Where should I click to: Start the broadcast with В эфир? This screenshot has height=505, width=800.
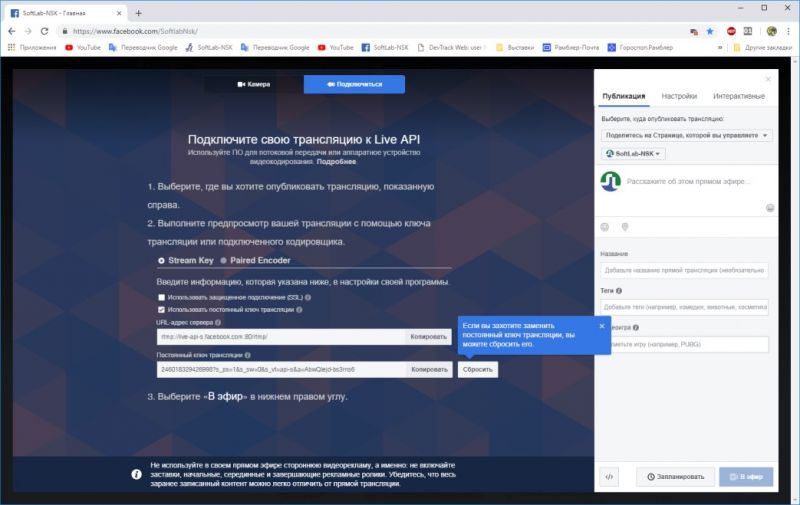[x=746, y=477]
